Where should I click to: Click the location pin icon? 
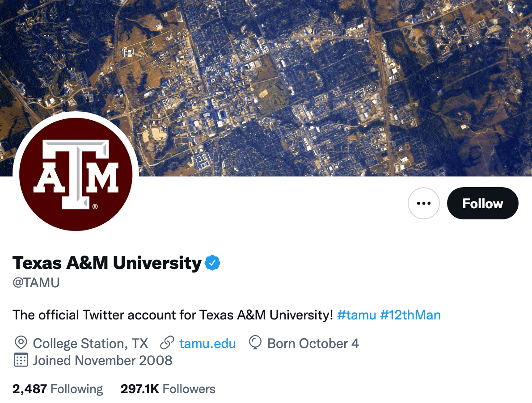pyautogui.click(x=21, y=343)
